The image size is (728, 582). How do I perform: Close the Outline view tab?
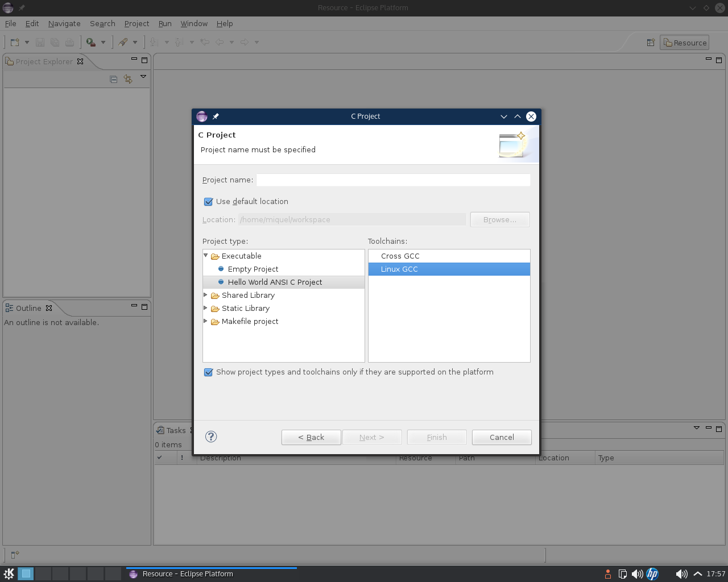(x=49, y=308)
